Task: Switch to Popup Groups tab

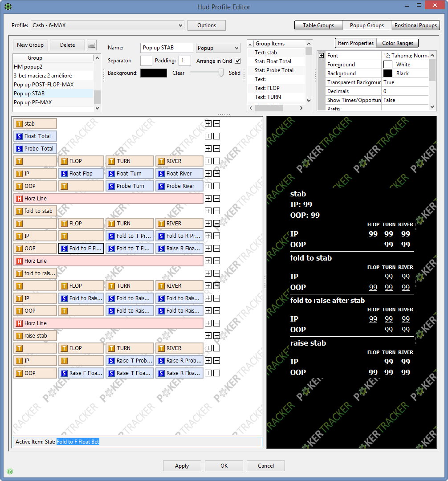Action: click(367, 25)
